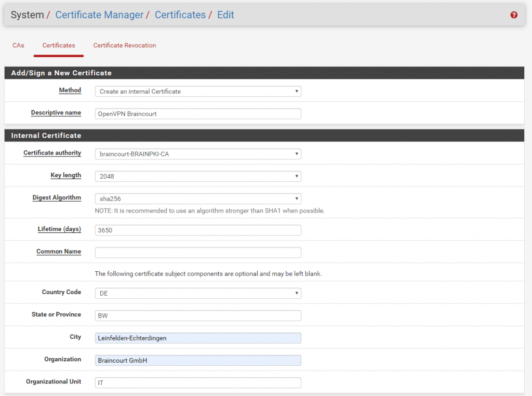
Task: Click the City label
Action: [x=75, y=337]
